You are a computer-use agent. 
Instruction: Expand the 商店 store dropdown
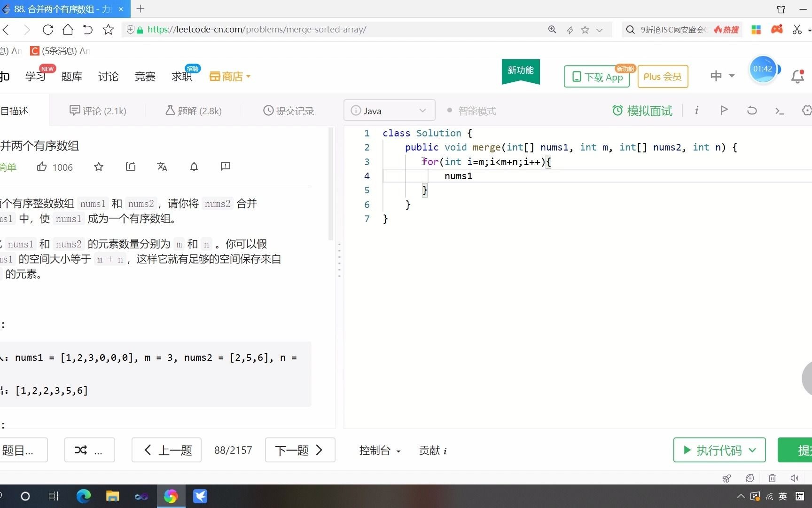(x=230, y=76)
